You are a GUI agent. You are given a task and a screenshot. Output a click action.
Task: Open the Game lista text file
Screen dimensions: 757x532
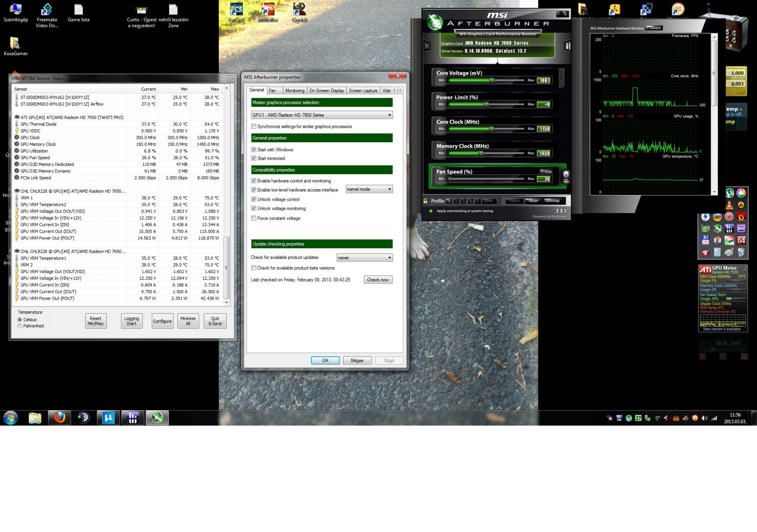pos(79,12)
